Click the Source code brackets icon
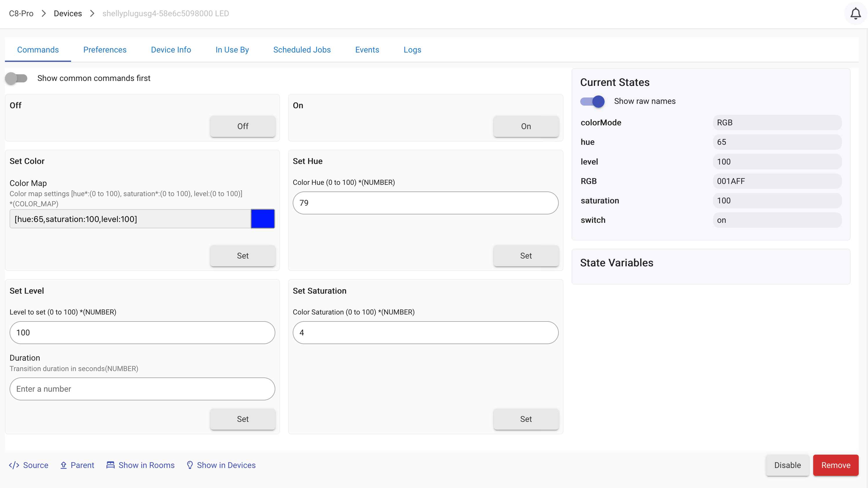Image resolution: width=868 pixels, height=488 pixels. point(14,465)
